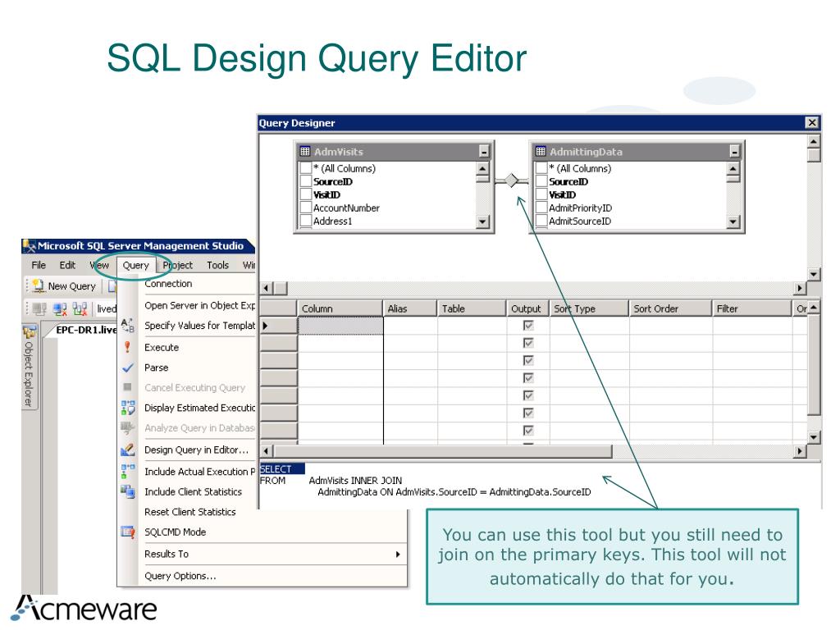This screenshot has height=630, width=840.
Task: Open the Query menu
Action: tap(135, 265)
